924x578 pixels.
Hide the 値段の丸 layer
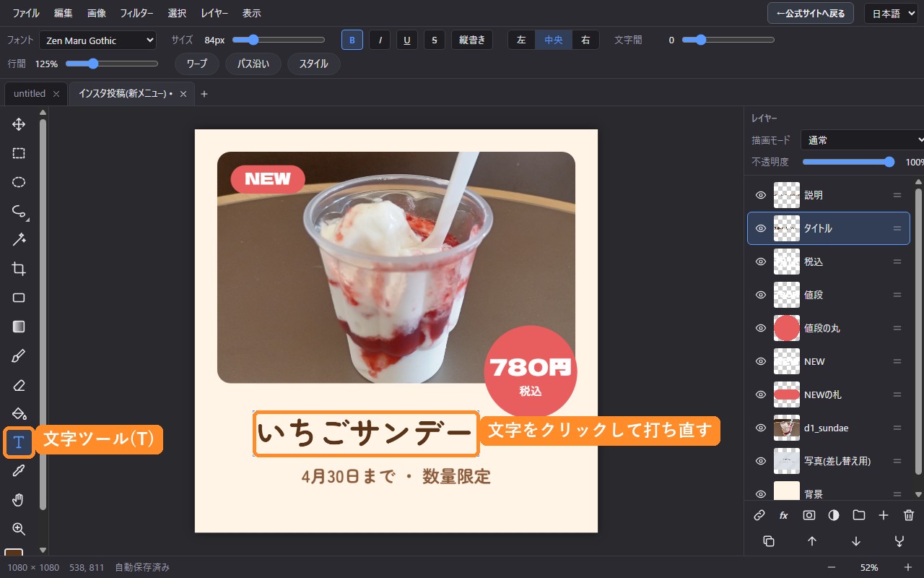(x=760, y=328)
